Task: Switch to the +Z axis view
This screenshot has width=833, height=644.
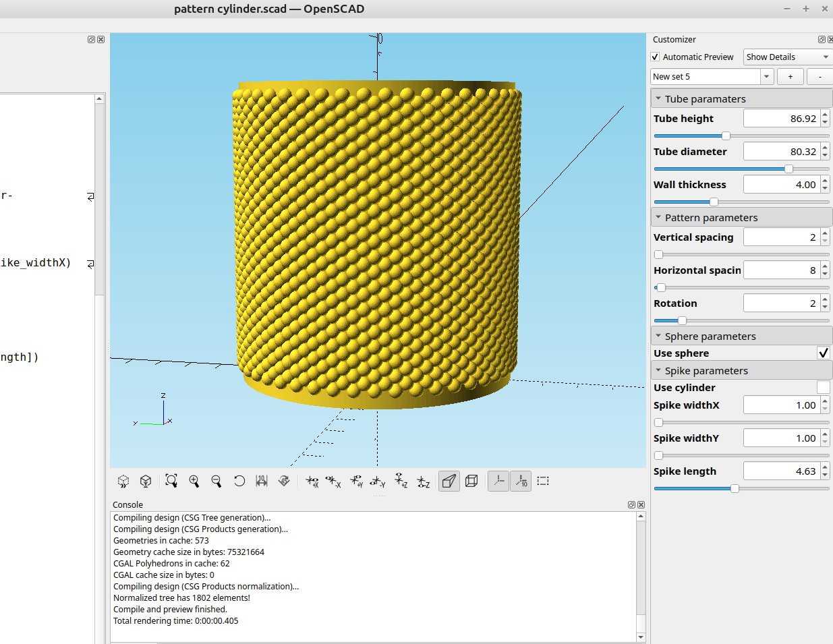Action: click(x=401, y=481)
